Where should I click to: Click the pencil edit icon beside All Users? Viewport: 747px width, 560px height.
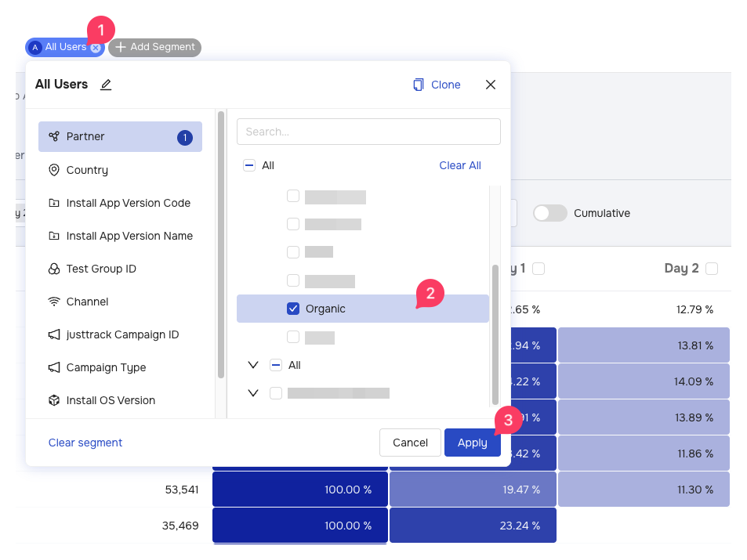tap(106, 85)
